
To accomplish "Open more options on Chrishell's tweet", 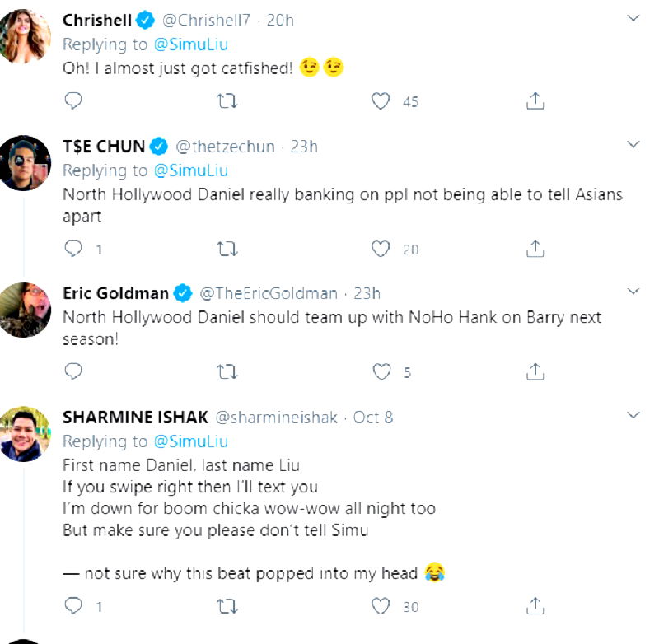I will [633, 17].
